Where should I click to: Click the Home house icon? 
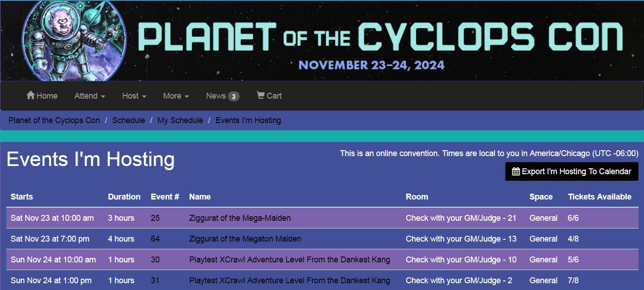(x=31, y=95)
